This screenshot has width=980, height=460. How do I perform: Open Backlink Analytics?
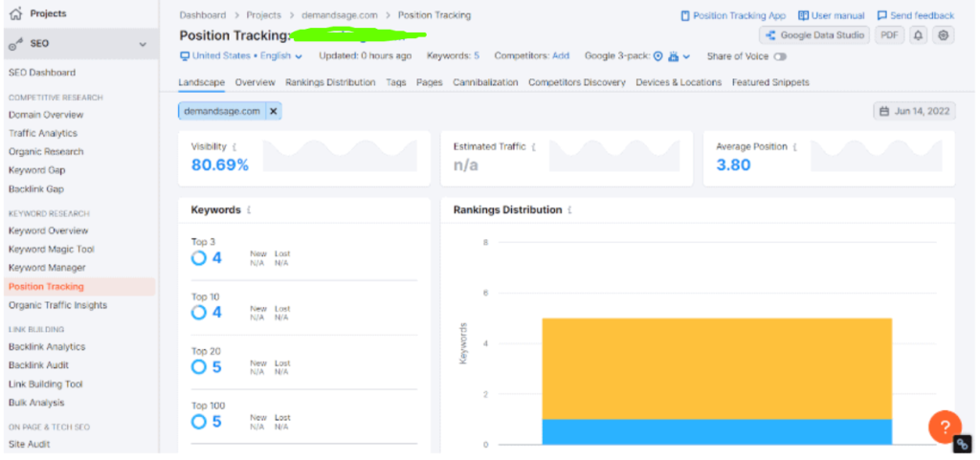coord(47,346)
